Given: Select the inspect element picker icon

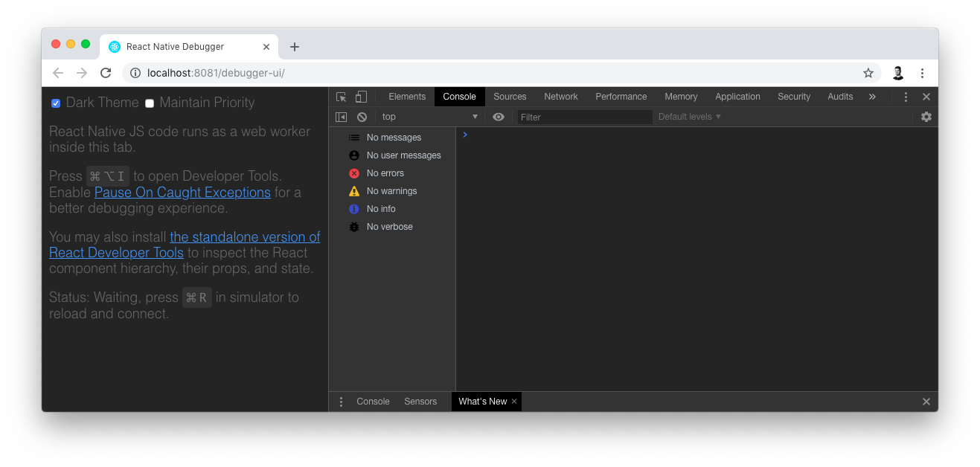Looking at the screenshot, I should coord(342,97).
